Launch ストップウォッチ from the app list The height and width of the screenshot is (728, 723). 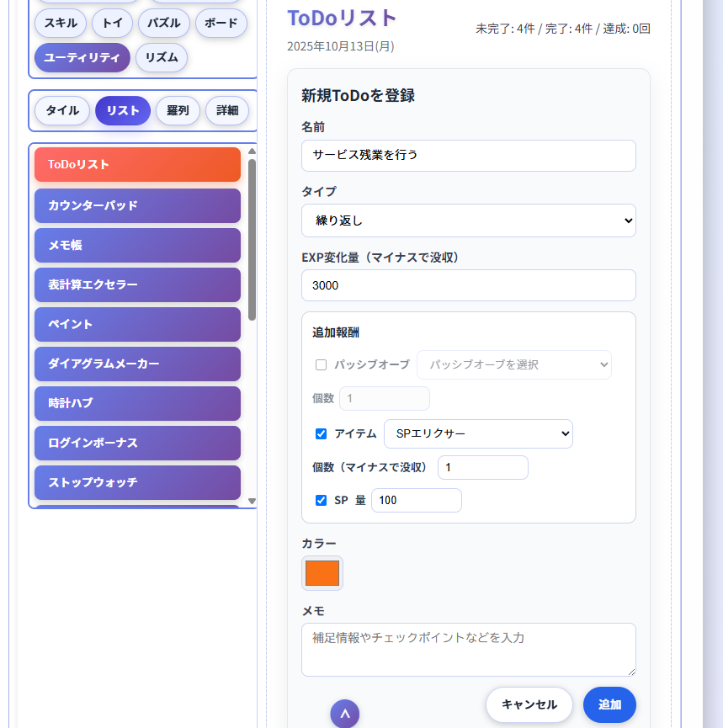tap(137, 482)
